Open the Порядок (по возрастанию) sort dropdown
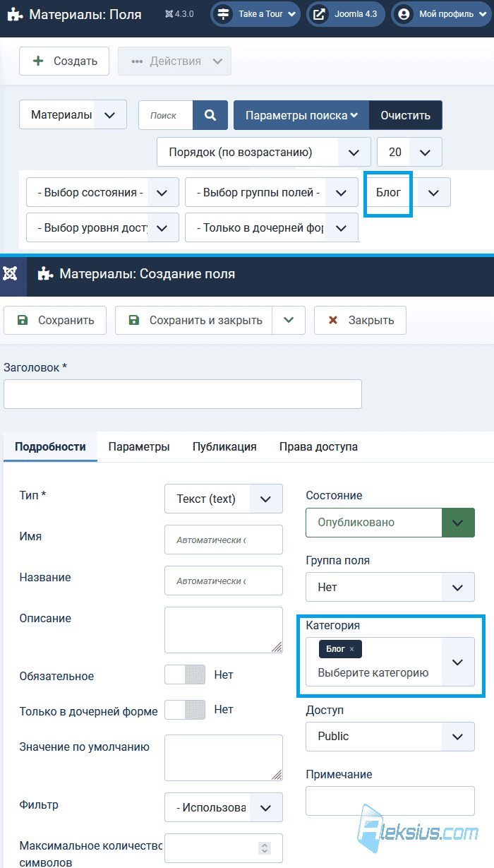The height and width of the screenshot is (868, 494). [263, 152]
